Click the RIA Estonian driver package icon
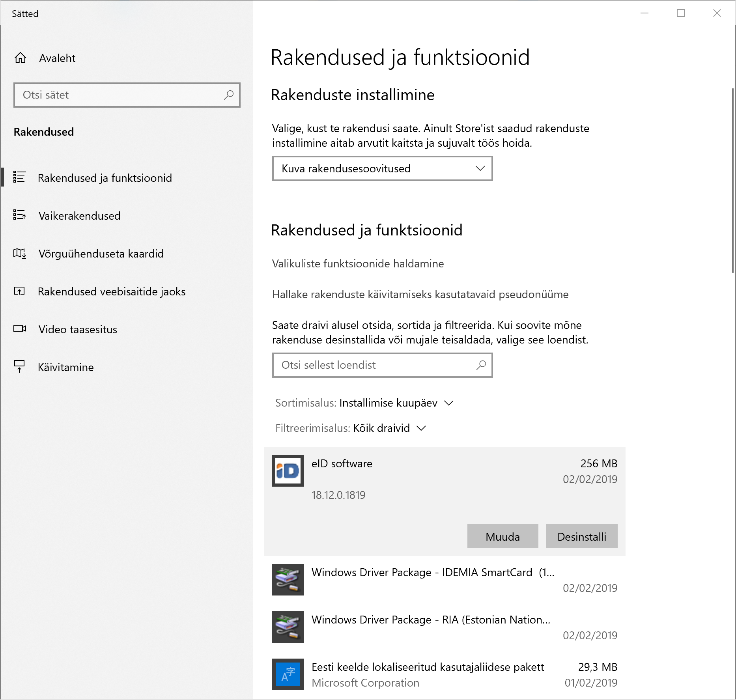Screen dimensions: 736x700 tap(288, 627)
